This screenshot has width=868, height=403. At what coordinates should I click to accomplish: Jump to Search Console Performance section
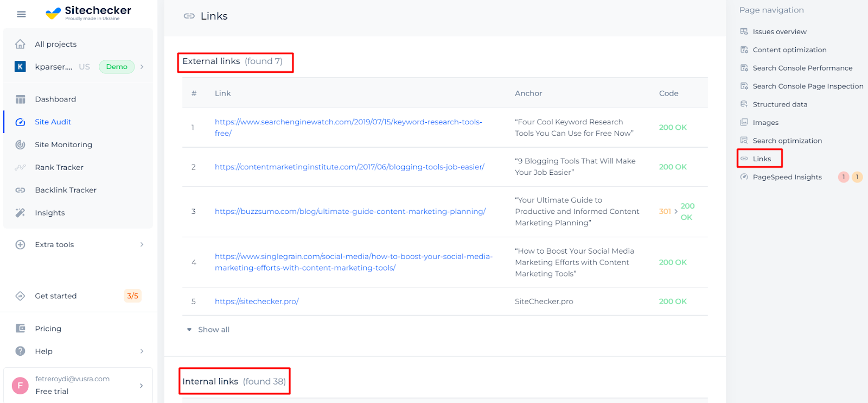802,68
